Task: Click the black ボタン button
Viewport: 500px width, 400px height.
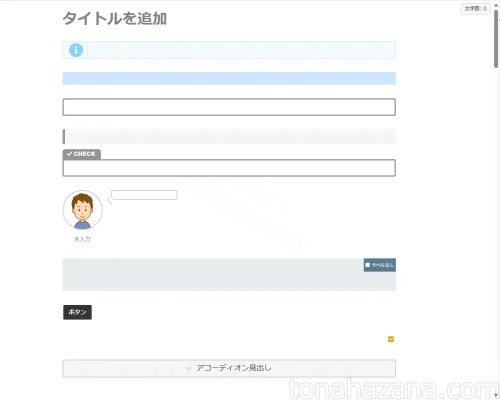Action: click(77, 312)
